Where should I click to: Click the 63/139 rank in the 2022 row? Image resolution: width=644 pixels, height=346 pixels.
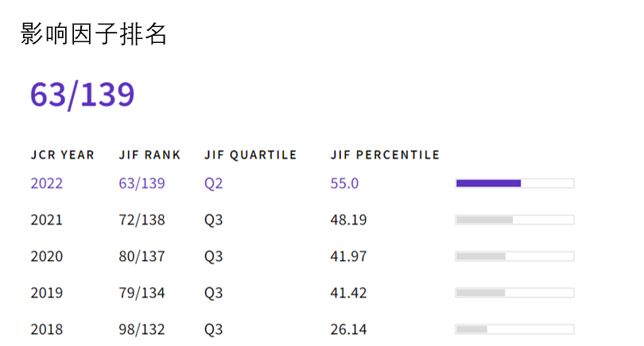tap(142, 184)
